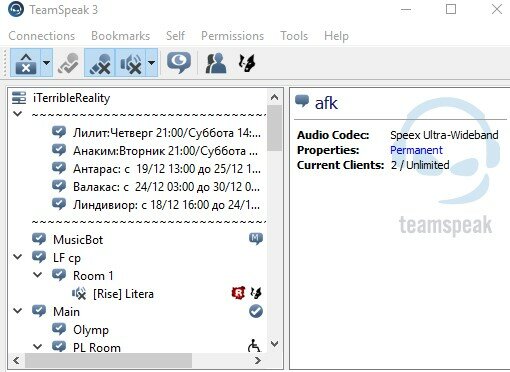This screenshot has width=510, height=372.
Task: Collapse the LF cp channel
Action: click(17, 257)
